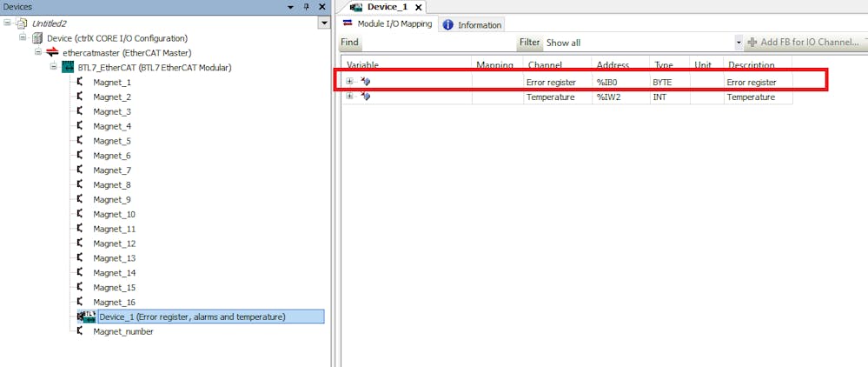Screen dimensions: 868x367
Task: Click the Temperature variable icon
Action: (x=365, y=97)
